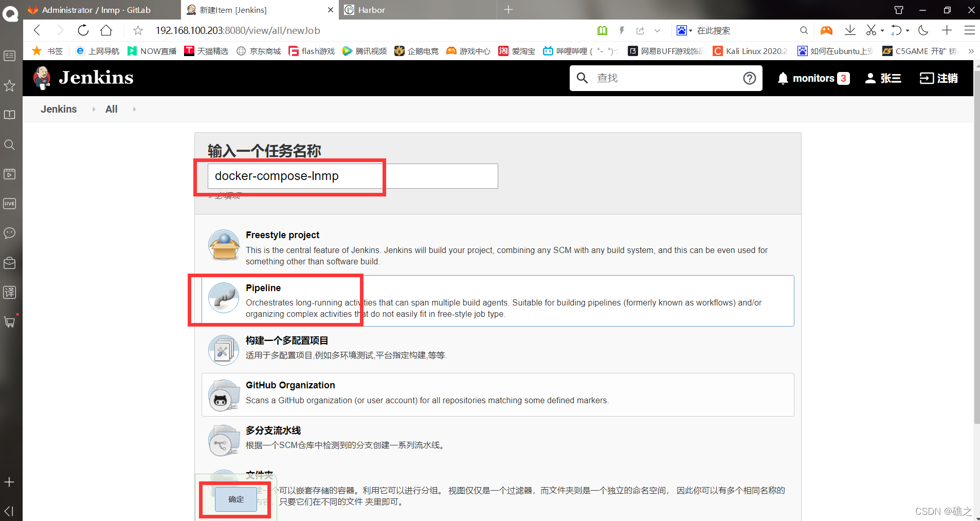This screenshot has height=521, width=980.
Task: Open sidebar search magnifier icon
Action: [x=10, y=145]
